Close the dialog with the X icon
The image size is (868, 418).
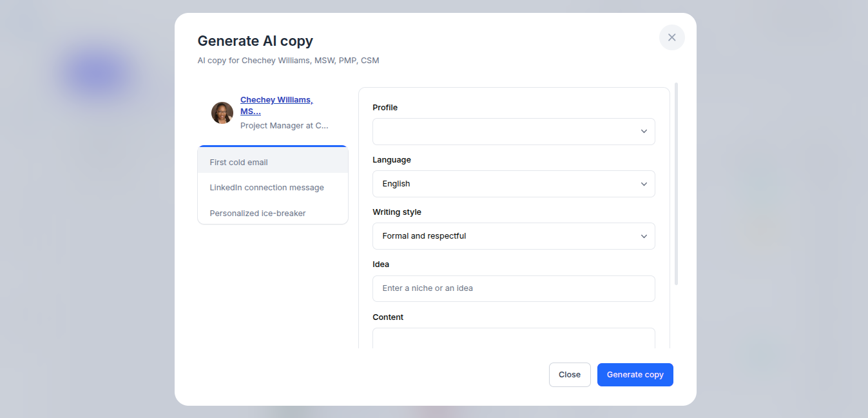click(671, 37)
